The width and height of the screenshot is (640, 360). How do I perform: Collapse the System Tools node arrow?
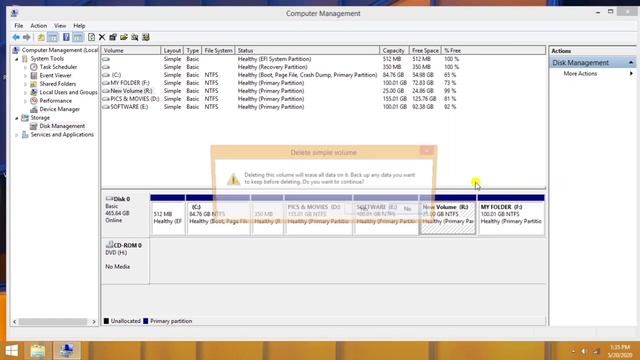point(17,59)
